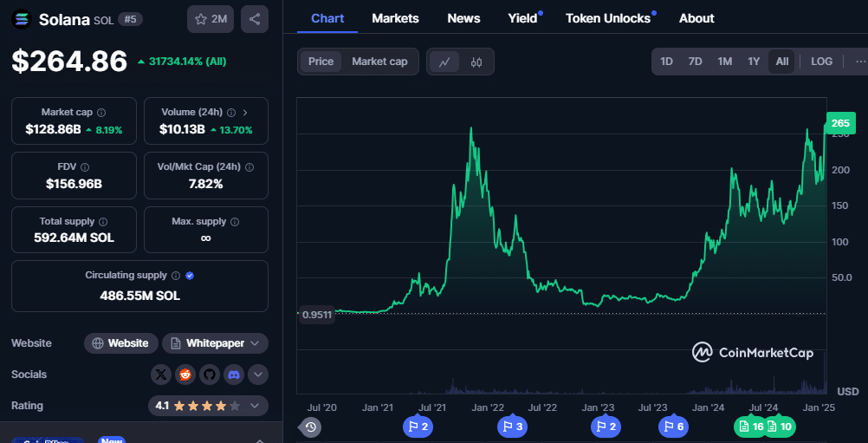Click the 265 current price tag
868x443 pixels.
tap(839, 123)
